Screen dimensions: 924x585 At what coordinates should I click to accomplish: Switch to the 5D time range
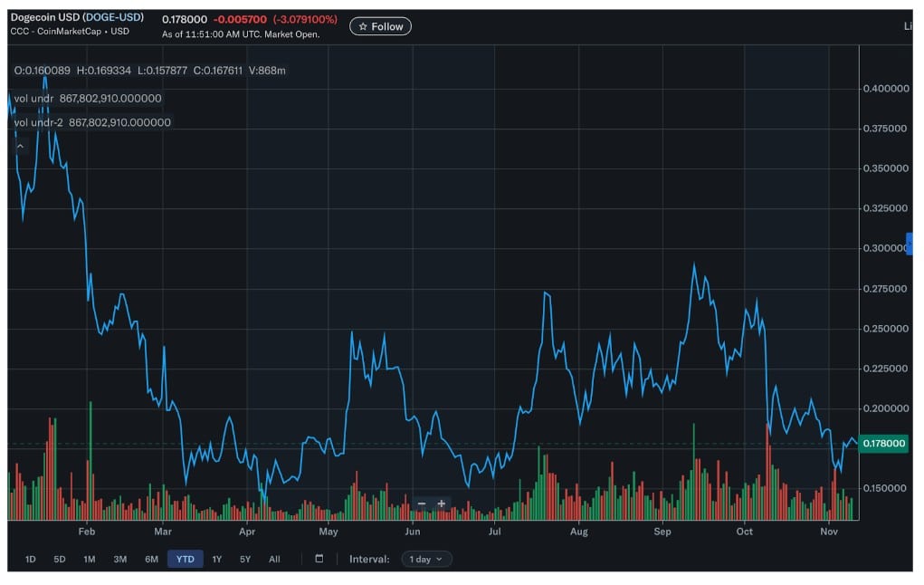click(x=60, y=559)
